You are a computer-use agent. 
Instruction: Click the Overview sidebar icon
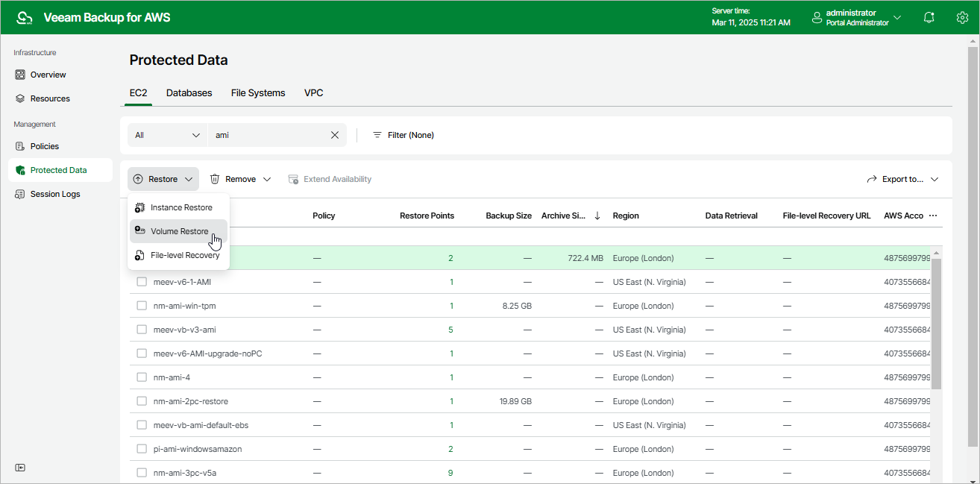(x=20, y=75)
